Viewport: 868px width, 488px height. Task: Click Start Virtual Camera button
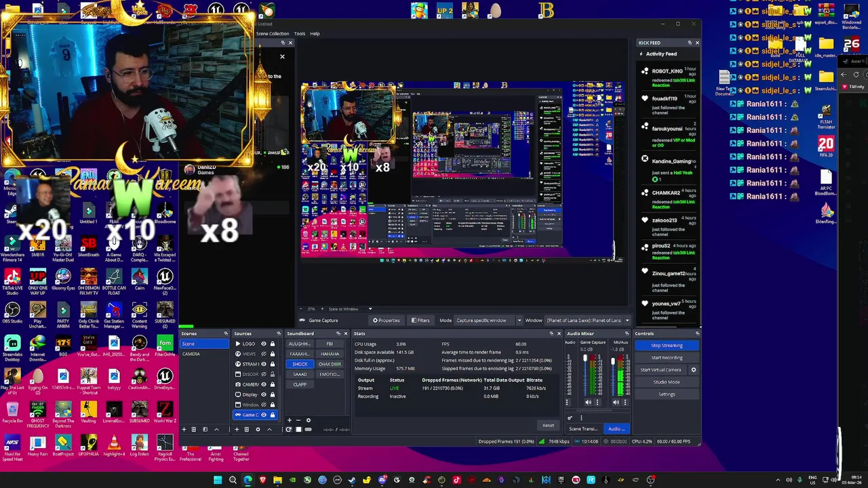pos(660,370)
